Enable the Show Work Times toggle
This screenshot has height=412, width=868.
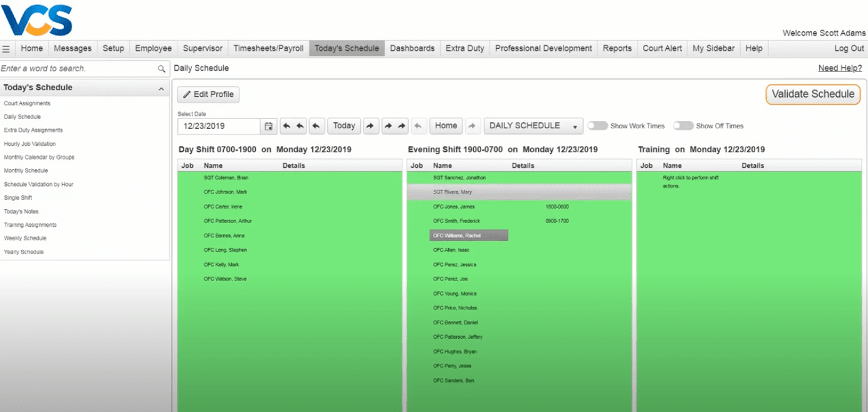point(596,126)
